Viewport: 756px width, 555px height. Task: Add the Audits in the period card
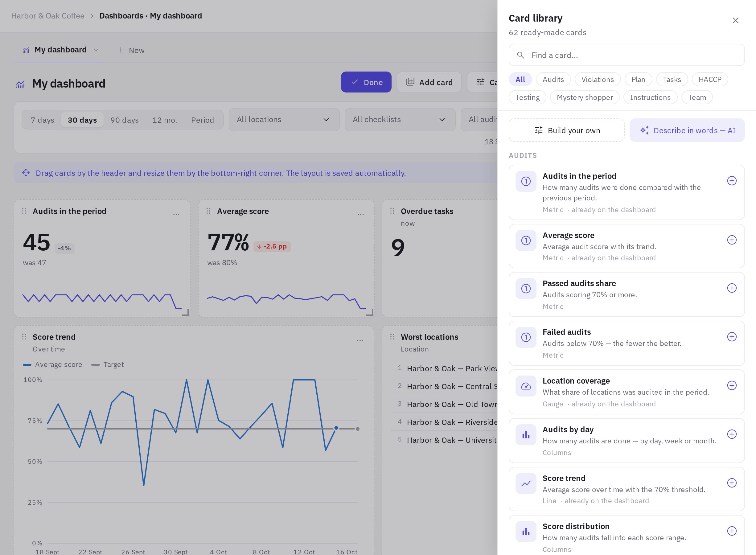coord(731,181)
